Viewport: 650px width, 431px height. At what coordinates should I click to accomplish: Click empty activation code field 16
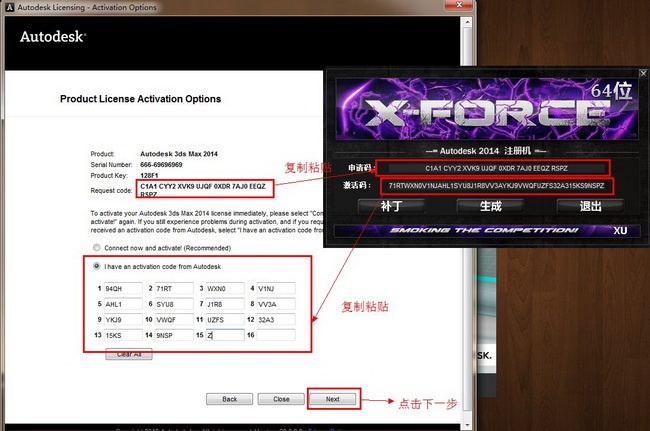(x=276, y=335)
